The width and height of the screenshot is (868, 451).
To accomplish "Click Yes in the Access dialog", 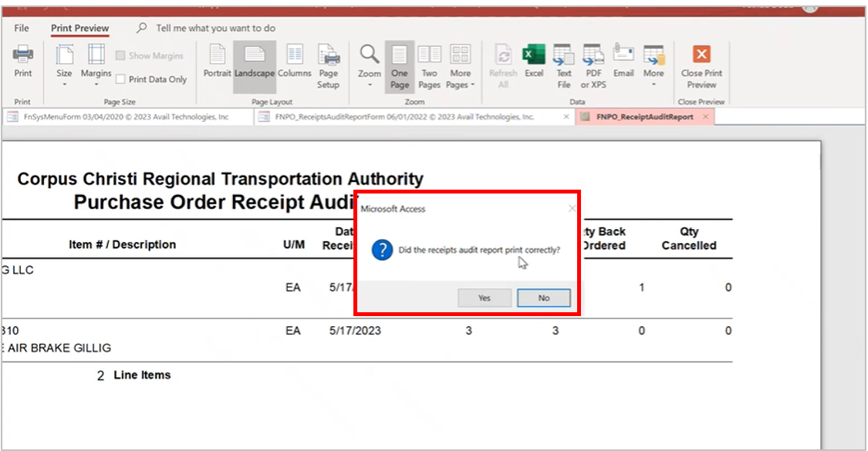I will [484, 298].
